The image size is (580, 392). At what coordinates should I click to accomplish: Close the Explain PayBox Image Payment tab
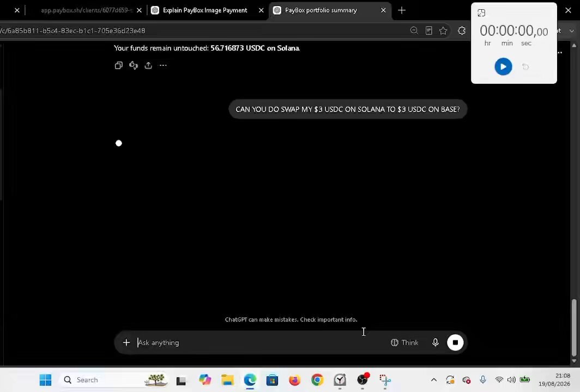click(x=261, y=10)
